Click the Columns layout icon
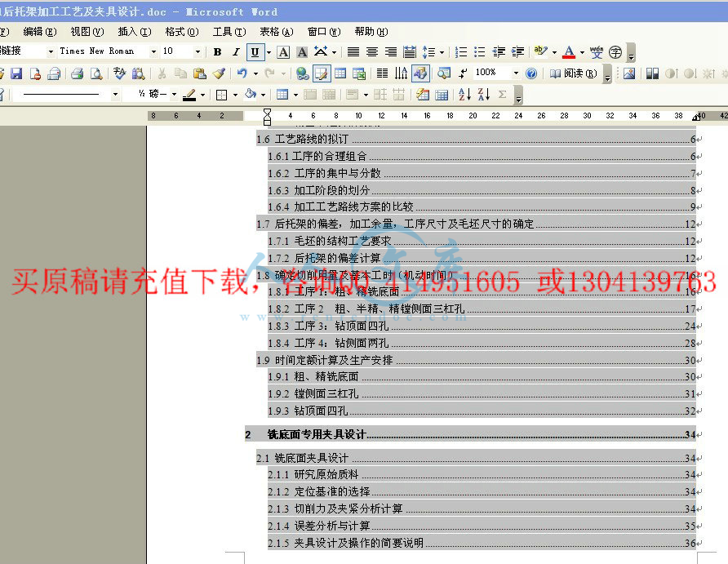The height and width of the screenshot is (564, 728). pyautogui.click(x=382, y=73)
